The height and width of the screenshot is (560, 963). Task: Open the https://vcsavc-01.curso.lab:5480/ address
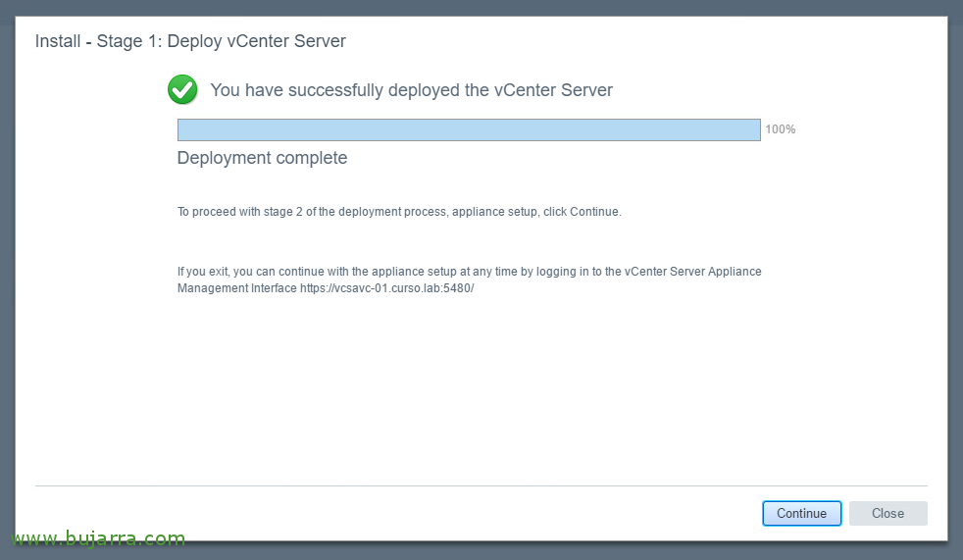click(x=387, y=288)
